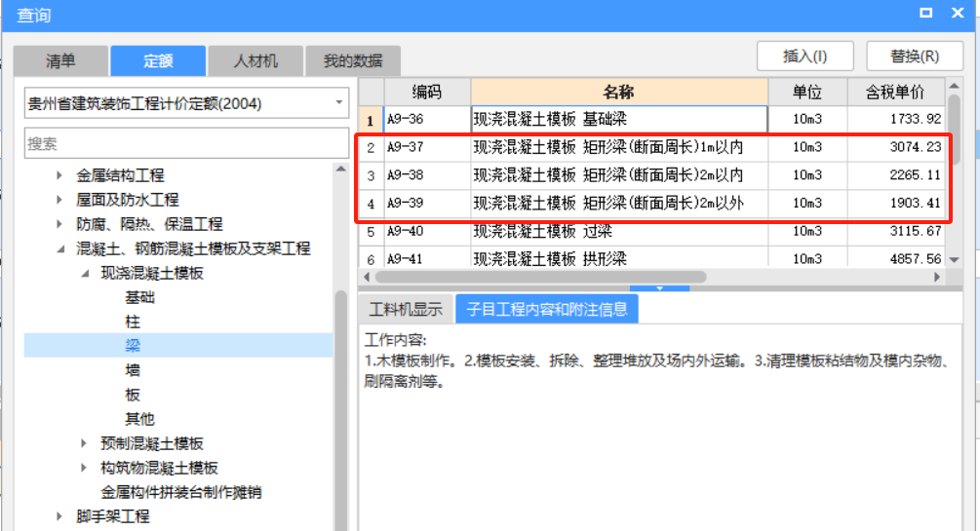Screen dimensions: 980x531
Task: Click name cell 现浇混凝土模板 拱形梁
Action: [x=619, y=258]
